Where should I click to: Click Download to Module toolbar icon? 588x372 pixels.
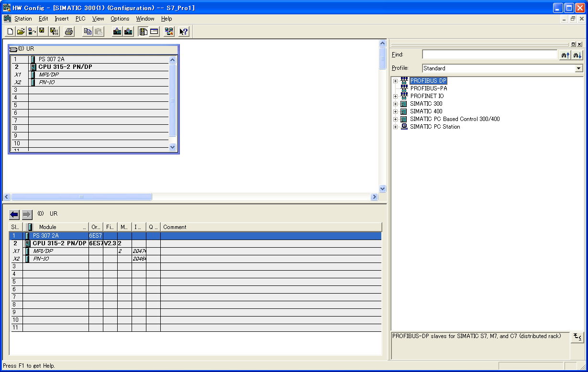(117, 32)
